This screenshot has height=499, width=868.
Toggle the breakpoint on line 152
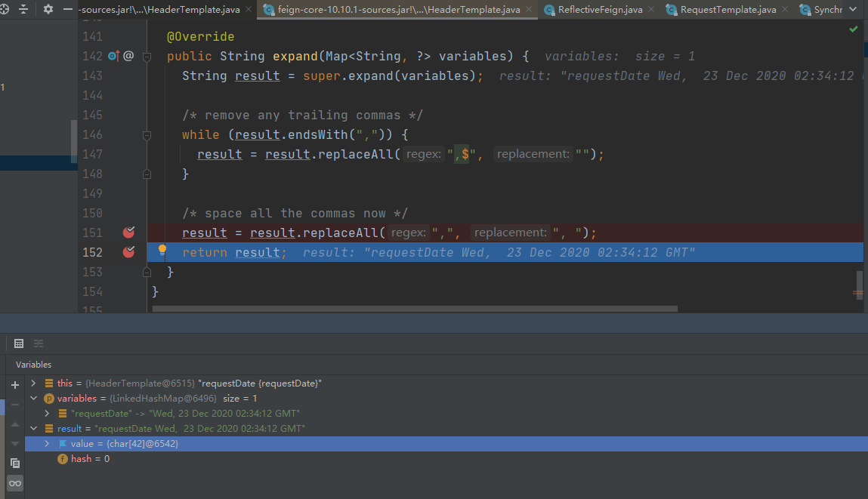pos(128,252)
